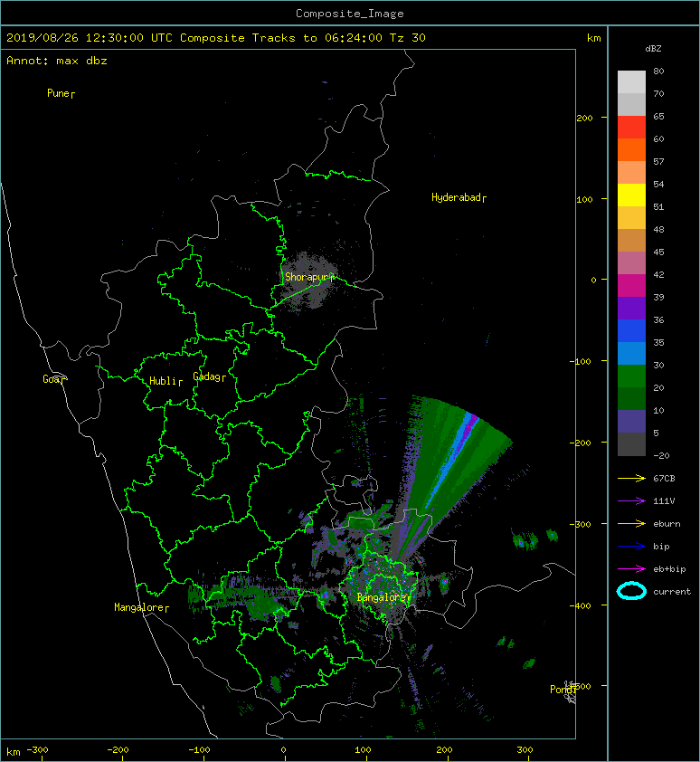Click the red 65 dBZ legend swatch
700x762 pixels.
[x=631, y=127]
